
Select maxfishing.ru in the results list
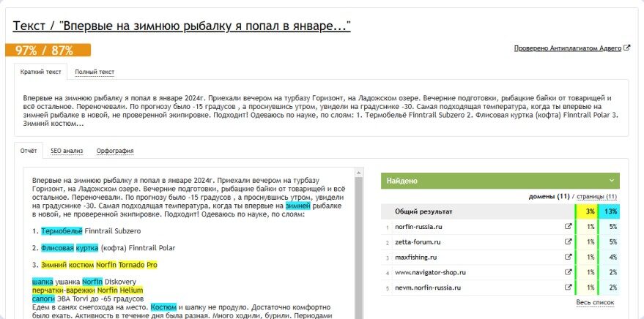[x=415, y=258]
